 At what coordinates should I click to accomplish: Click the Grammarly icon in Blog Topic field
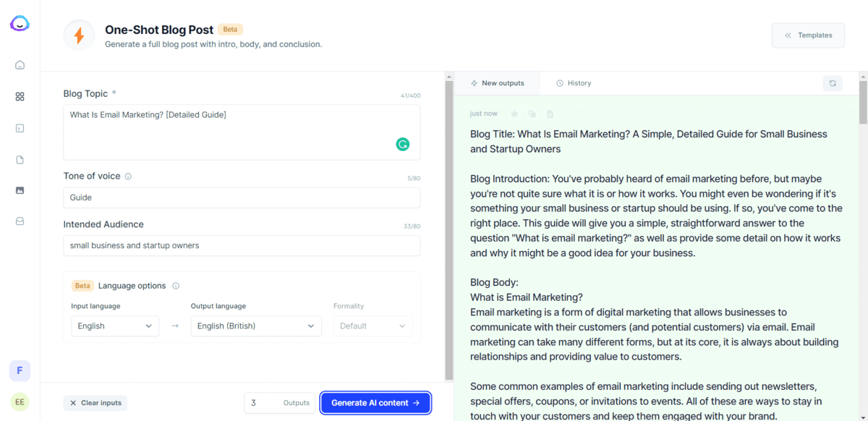[x=402, y=144]
